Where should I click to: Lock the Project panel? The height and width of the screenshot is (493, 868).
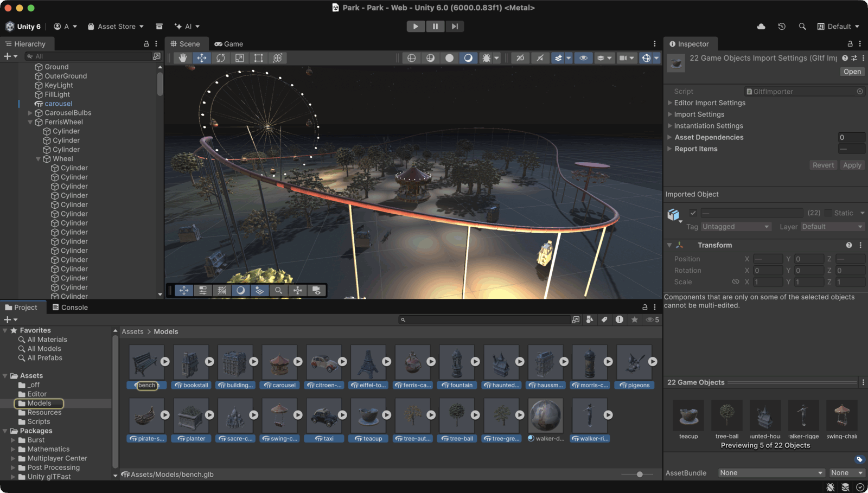(645, 308)
